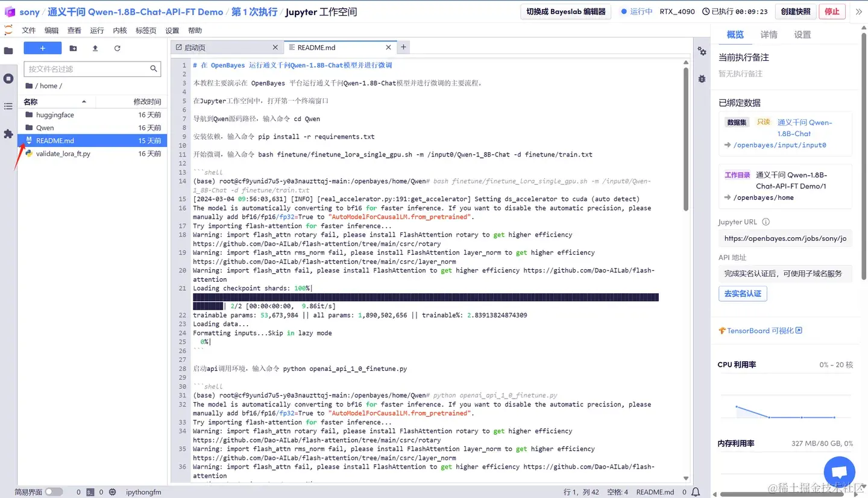This screenshot has width=868, height=498.
Task: Click the red 停止 button
Action: 832,11
